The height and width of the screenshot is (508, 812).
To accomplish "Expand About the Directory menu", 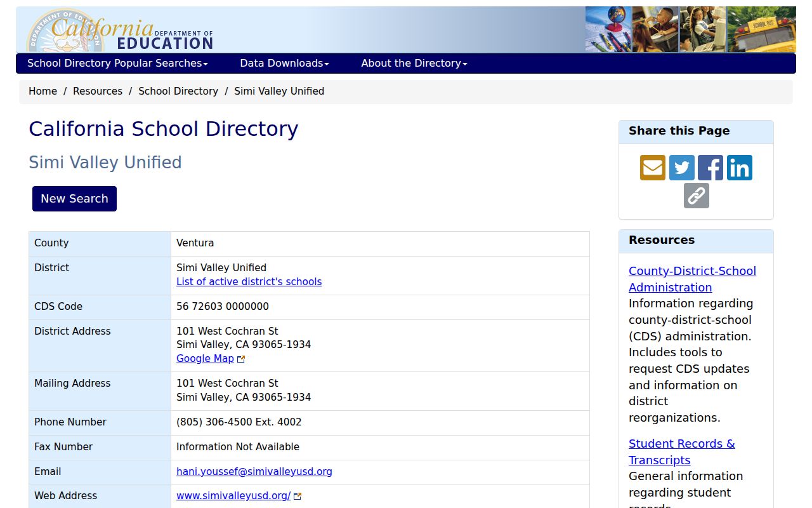I will coord(414,63).
